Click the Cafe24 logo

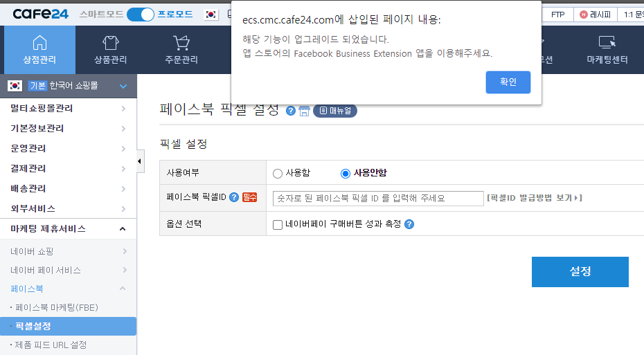click(x=40, y=15)
